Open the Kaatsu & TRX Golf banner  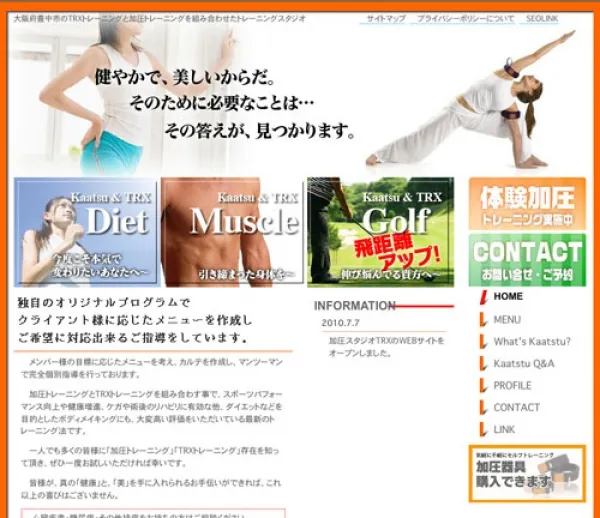(380, 232)
